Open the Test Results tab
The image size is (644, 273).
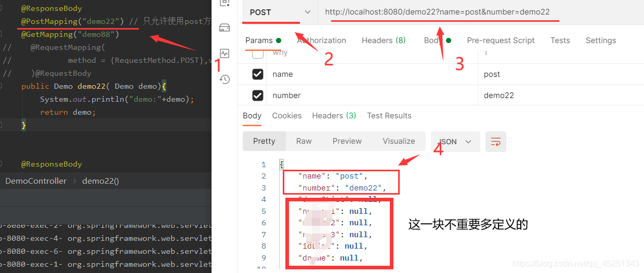point(389,116)
